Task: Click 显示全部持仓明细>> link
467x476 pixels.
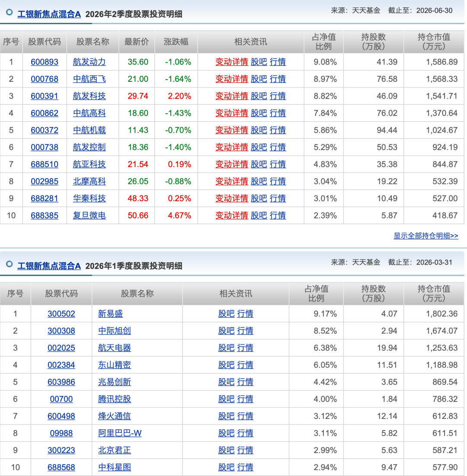Action: click(426, 235)
